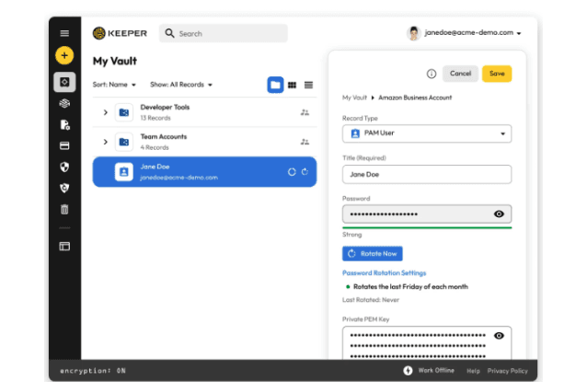The height and width of the screenshot is (392, 587).
Task: Click the yellow Create New plus button
Action: click(64, 55)
